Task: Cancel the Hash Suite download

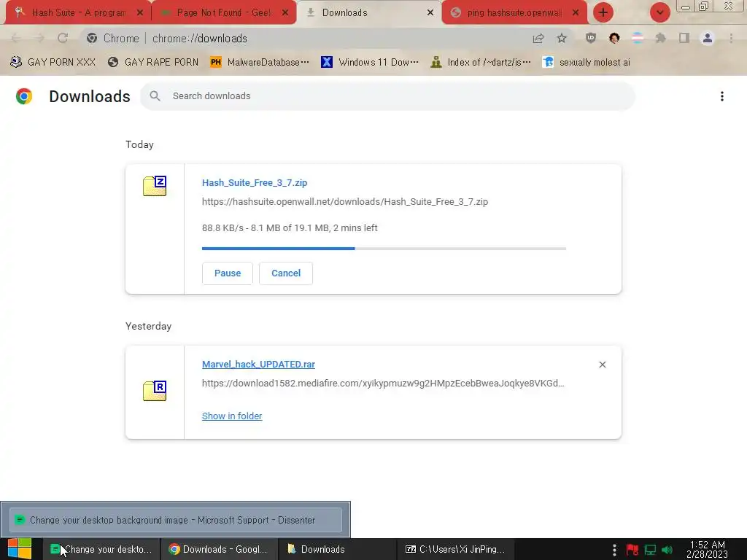Action: click(x=286, y=273)
